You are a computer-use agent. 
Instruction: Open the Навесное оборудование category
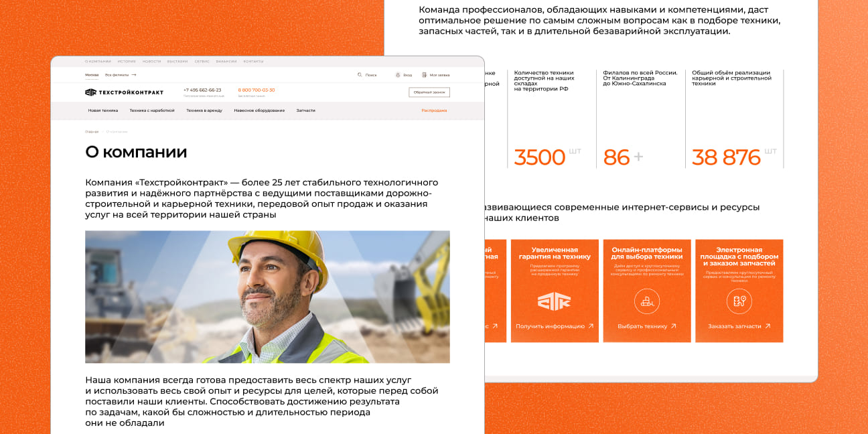(x=259, y=111)
